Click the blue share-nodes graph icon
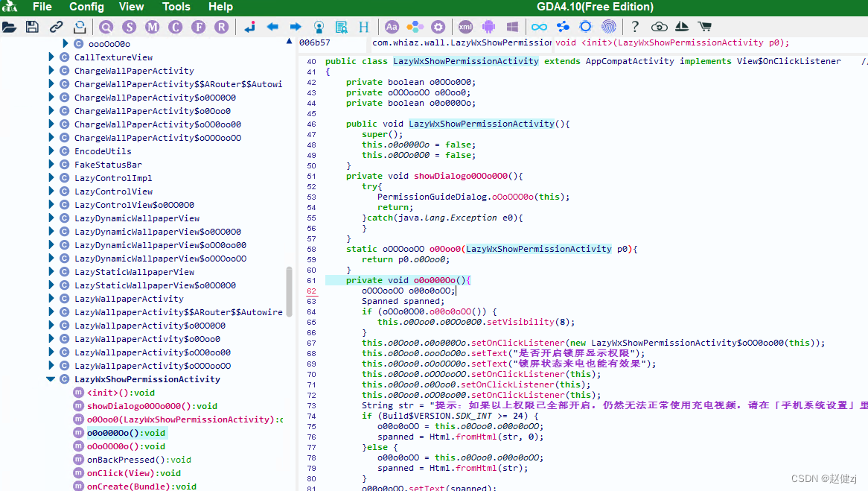The height and width of the screenshot is (491, 868). pos(563,27)
